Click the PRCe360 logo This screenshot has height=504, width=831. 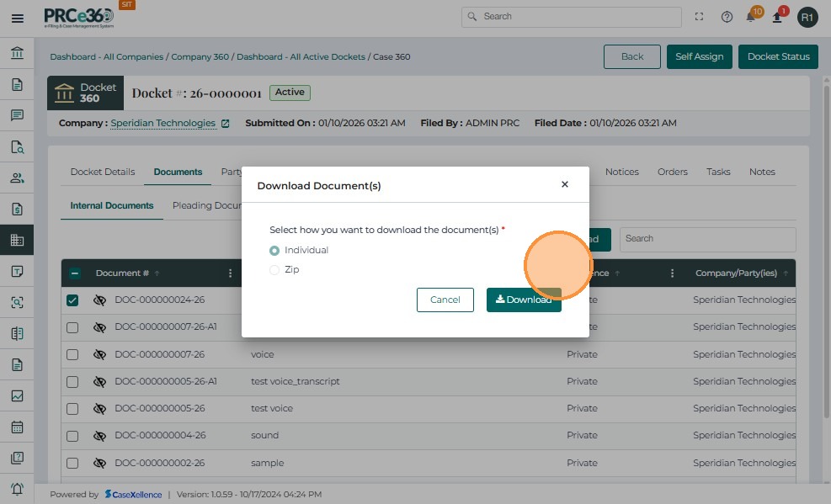click(79, 18)
